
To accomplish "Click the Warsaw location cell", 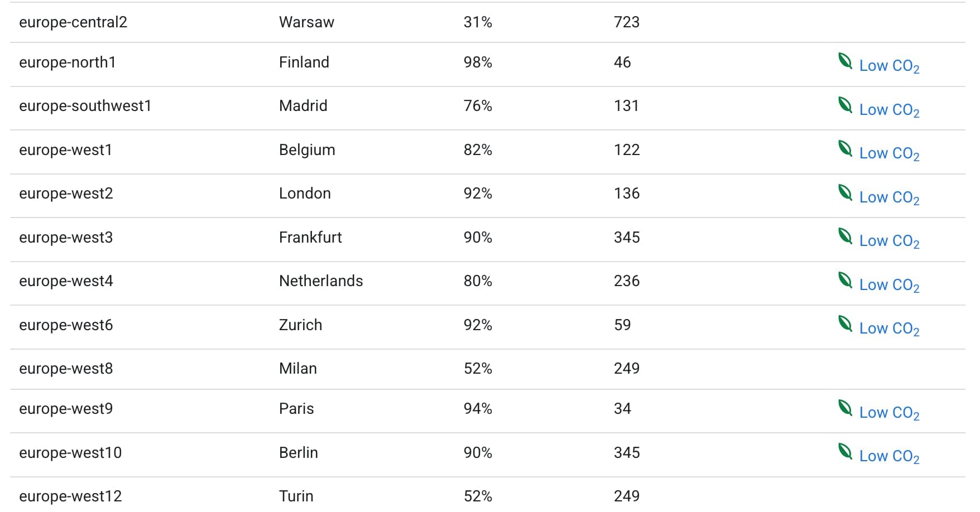I will coord(306,22).
